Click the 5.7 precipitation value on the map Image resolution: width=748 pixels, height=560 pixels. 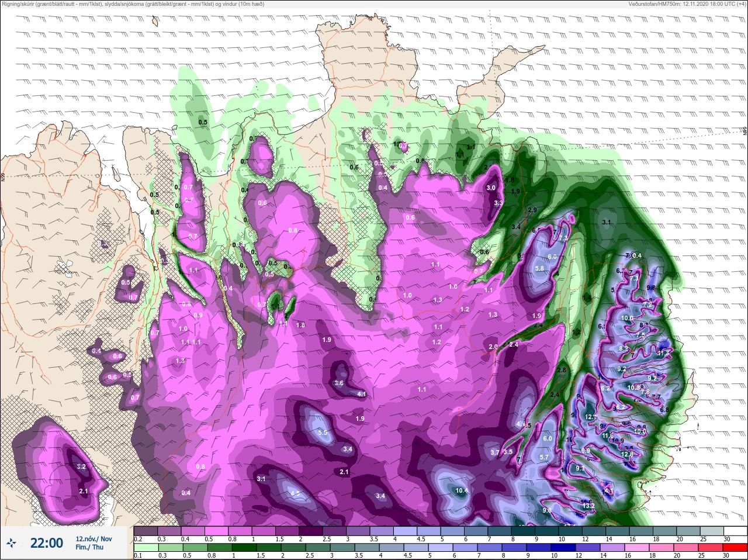pyautogui.click(x=543, y=457)
